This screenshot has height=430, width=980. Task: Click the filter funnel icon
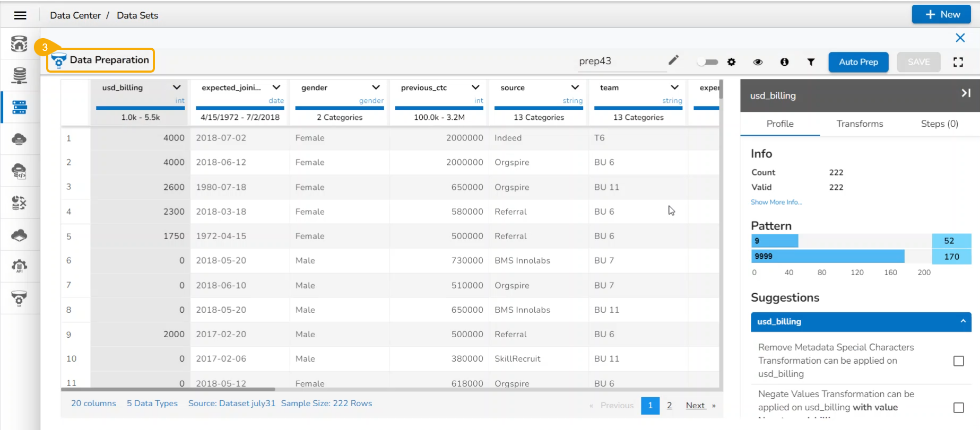pos(811,62)
